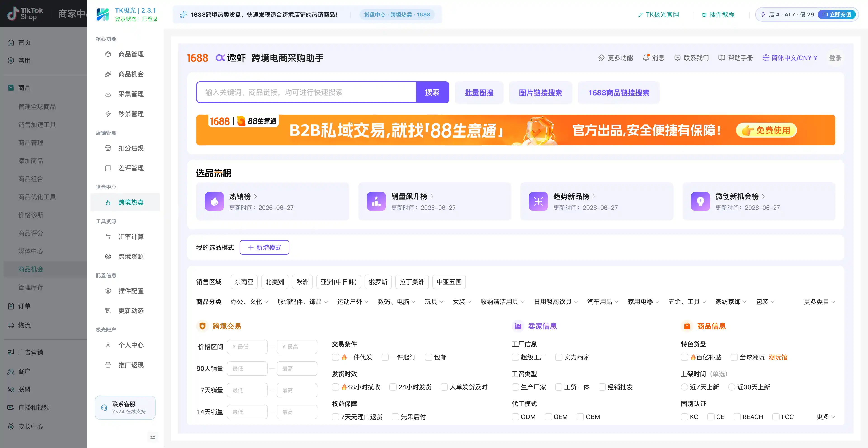The width and height of the screenshot is (868, 448).
Task: Open 订单 in TikTok Shop left menu
Action: coord(24,306)
